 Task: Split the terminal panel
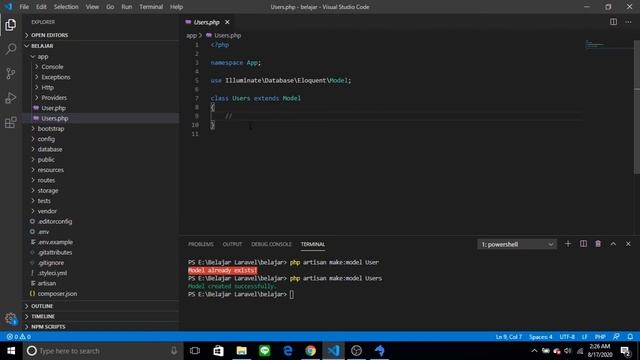click(583, 244)
